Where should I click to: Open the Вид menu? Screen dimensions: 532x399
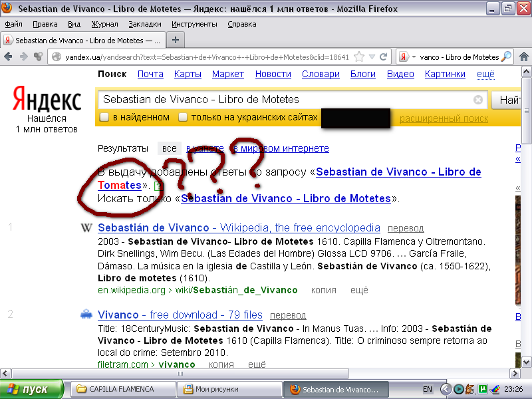74,24
